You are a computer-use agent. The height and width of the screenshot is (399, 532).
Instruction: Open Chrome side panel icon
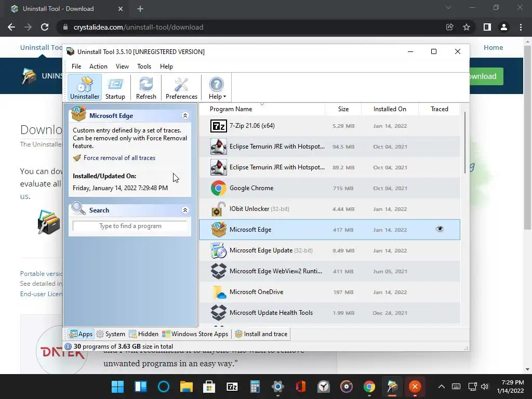click(487, 27)
